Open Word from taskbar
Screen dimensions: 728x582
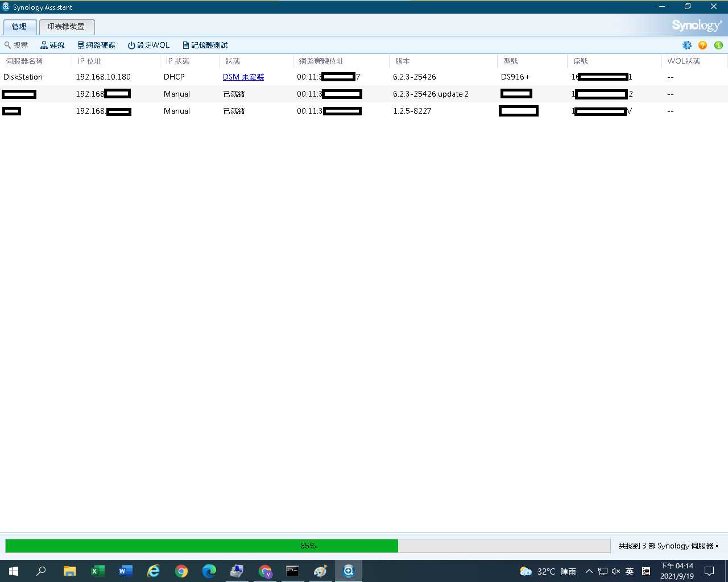coord(125,571)
